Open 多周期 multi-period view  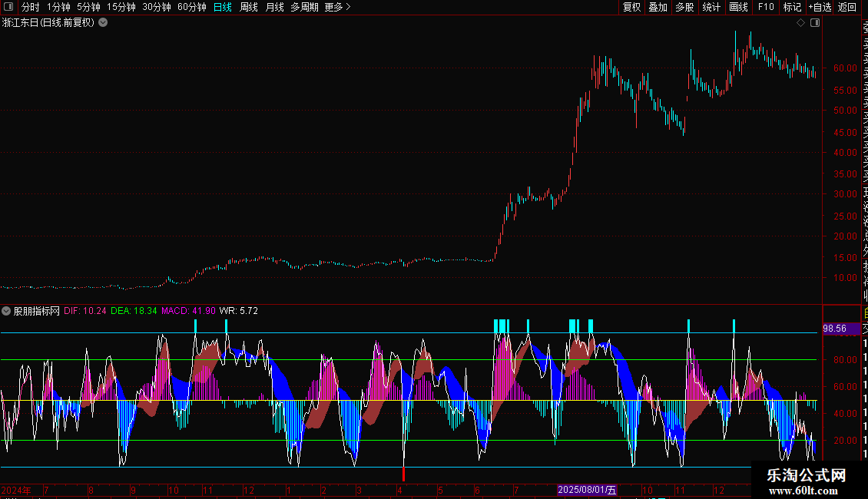[304, 7]
